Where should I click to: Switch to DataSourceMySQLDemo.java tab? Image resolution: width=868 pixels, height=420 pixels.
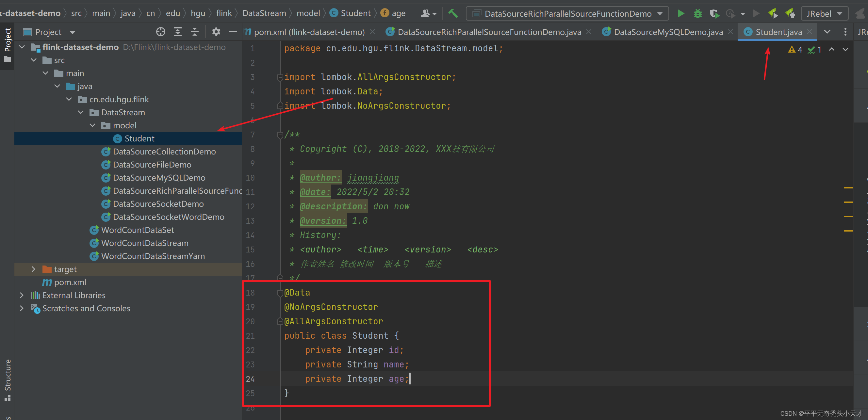(668, 32)
